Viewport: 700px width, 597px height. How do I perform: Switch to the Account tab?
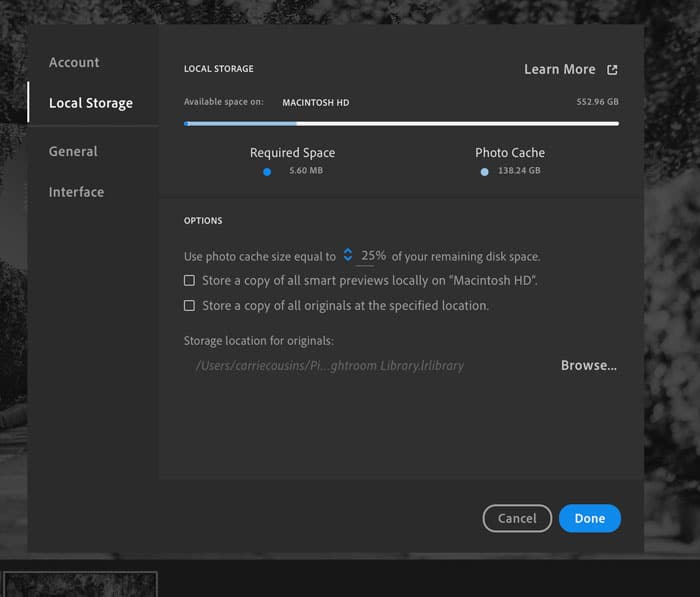74,62
